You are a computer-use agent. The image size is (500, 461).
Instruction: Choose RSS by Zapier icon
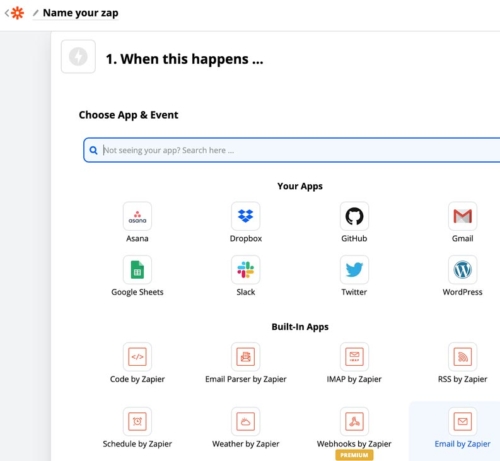pos(463,357)
